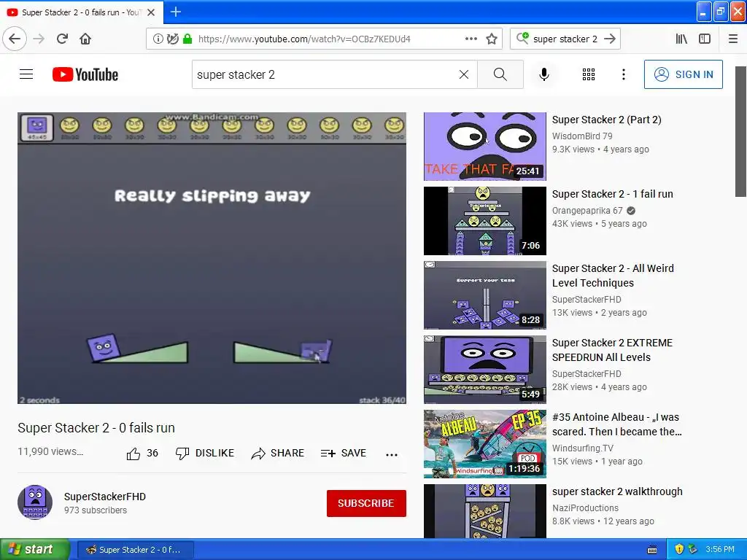The height and width of the screenshot is (560, 747).
Task: Open the super stacker 2 walkthrough title
Action: (617, 491)
